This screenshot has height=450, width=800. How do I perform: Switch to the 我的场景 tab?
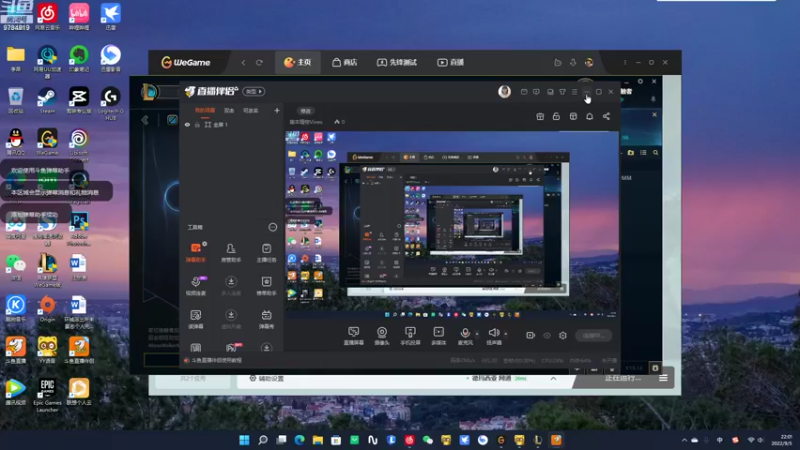click(205, 110)
